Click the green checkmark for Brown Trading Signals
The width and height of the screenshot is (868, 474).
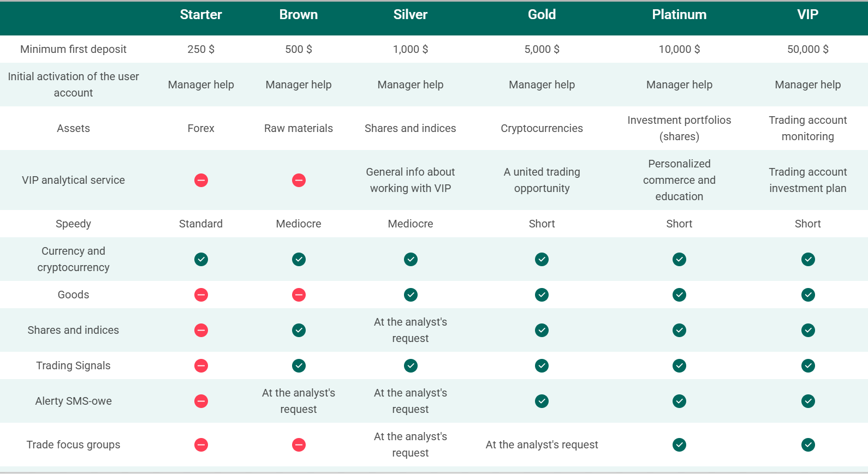[x=299, y=365]
